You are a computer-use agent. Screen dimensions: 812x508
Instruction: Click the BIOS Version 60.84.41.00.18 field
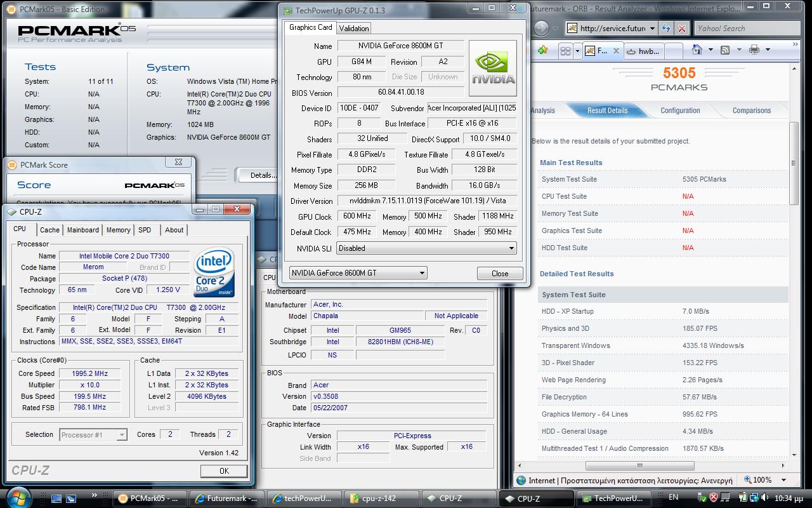click(400, 93)
